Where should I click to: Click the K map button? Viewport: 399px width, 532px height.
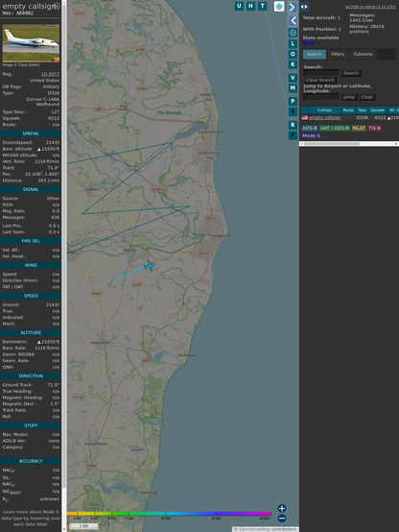coord(293,64)
